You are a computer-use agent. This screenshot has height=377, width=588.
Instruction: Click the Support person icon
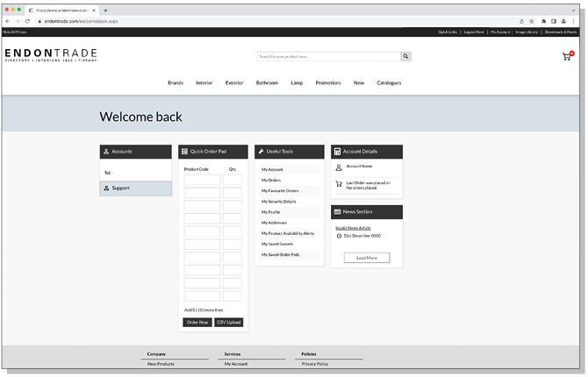pyautogui.click(x=106, y=188)
